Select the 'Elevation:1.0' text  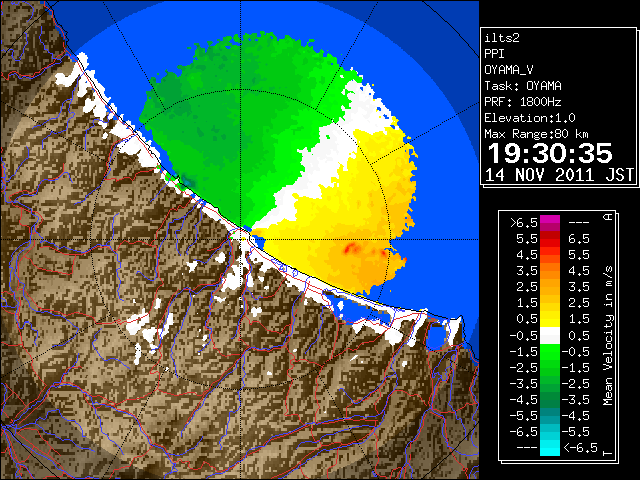click(530, 118)
